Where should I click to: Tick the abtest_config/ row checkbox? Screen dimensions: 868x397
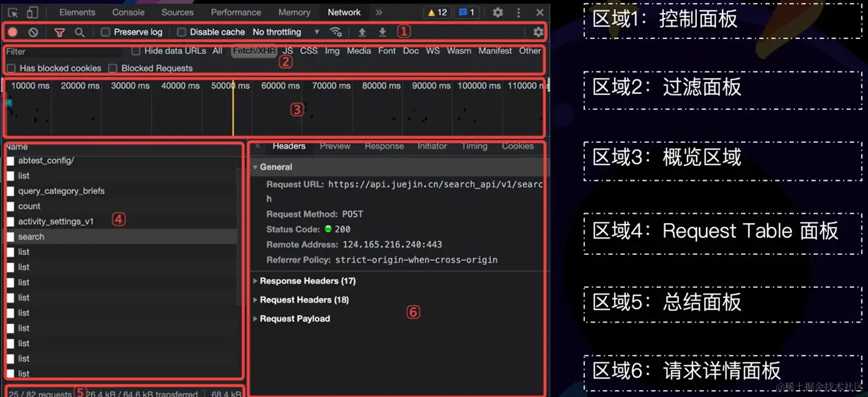10,161
